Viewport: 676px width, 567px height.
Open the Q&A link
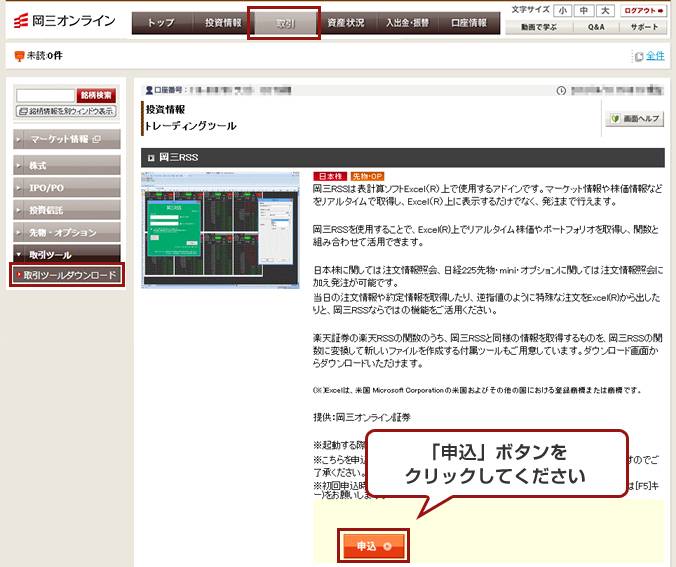596,27
